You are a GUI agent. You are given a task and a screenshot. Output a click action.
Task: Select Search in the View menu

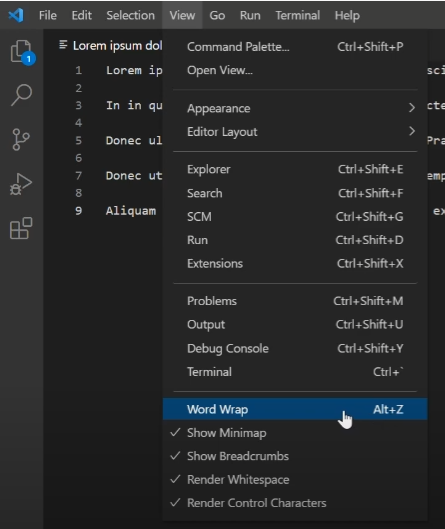(x=295, y=193)
